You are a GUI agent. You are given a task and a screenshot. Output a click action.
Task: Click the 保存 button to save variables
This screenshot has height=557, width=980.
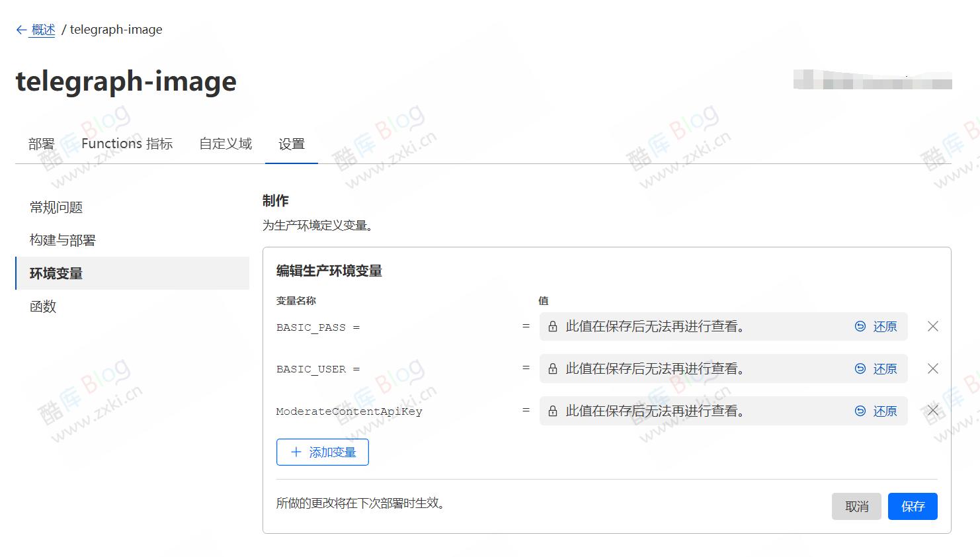pyautogui.click(x=913, y=506)
